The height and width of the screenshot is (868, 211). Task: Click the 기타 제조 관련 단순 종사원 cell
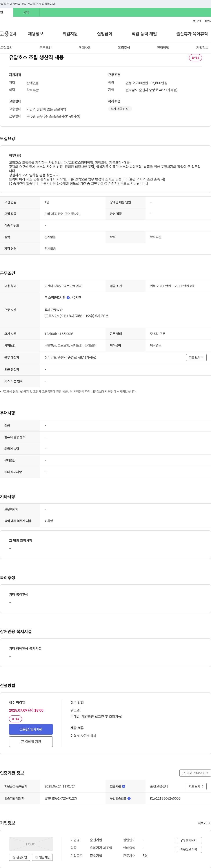(62, 214)
